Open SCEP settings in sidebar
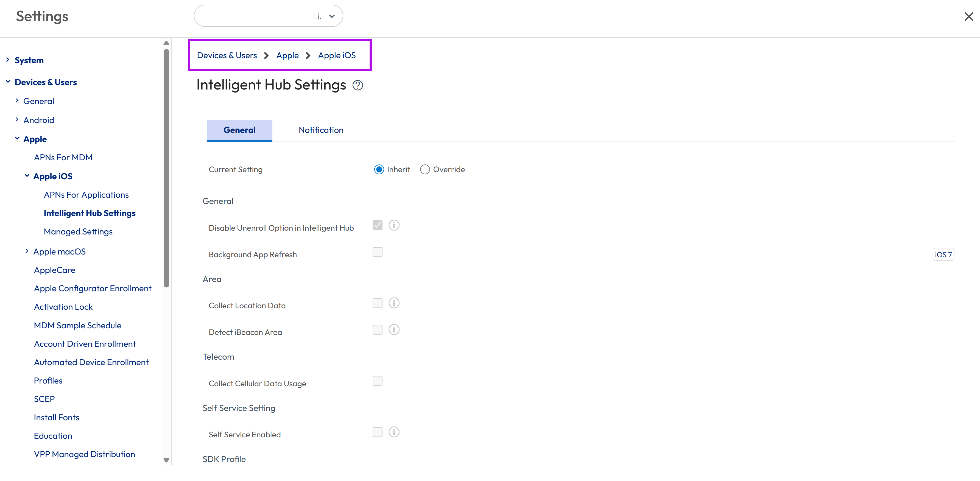This screenshot has width=980, height=481. (44, 399)
